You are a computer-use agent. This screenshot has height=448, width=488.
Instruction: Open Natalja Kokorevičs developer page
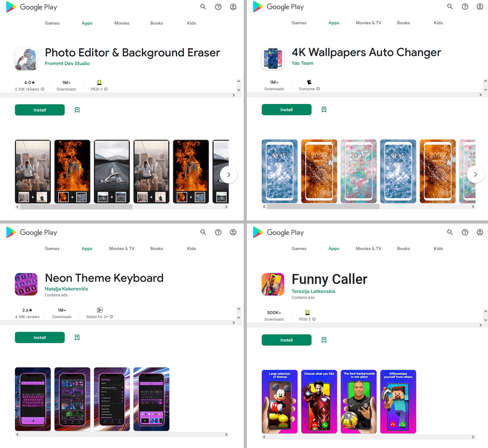pos(66,289)
